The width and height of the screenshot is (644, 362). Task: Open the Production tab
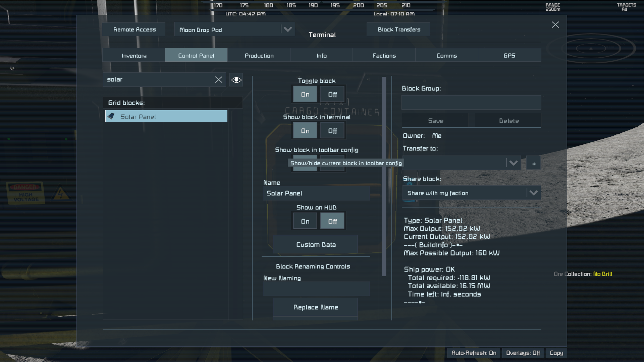(x=259, y=56)
